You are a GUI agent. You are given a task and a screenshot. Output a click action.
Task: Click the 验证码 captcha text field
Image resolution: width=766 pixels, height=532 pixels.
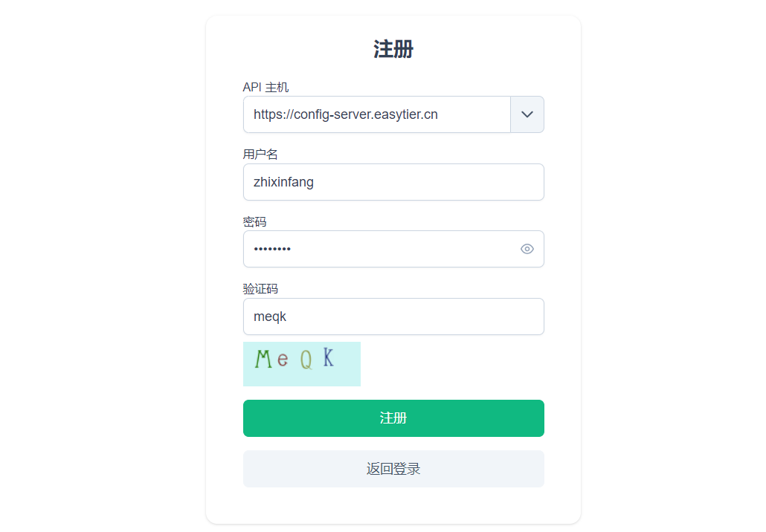click(393, 317)
